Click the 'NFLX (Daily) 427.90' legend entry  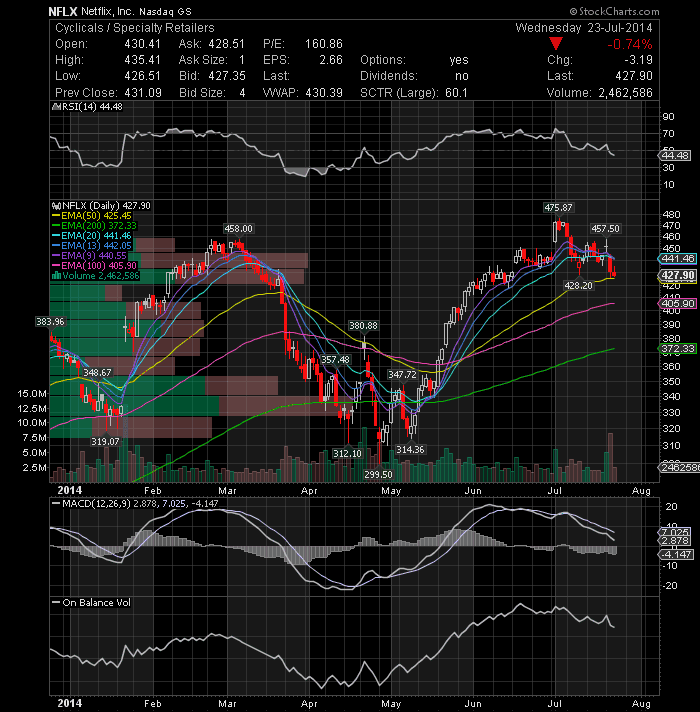click(102, 206)
